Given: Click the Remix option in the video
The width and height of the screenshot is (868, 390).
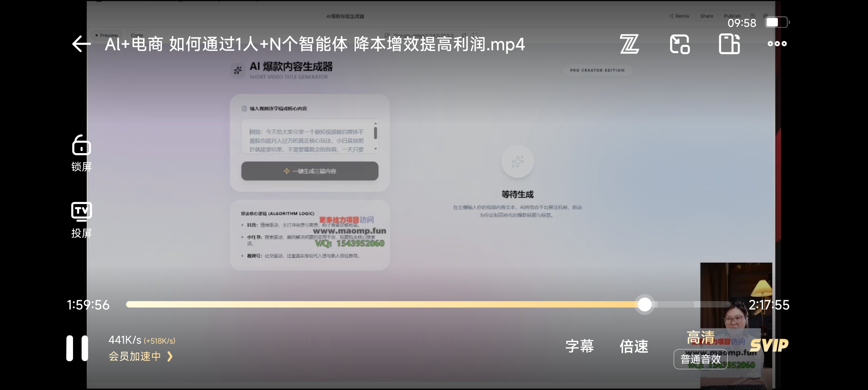Looking at the screenshot, I should pyautogui.click(x=679, y=16).
